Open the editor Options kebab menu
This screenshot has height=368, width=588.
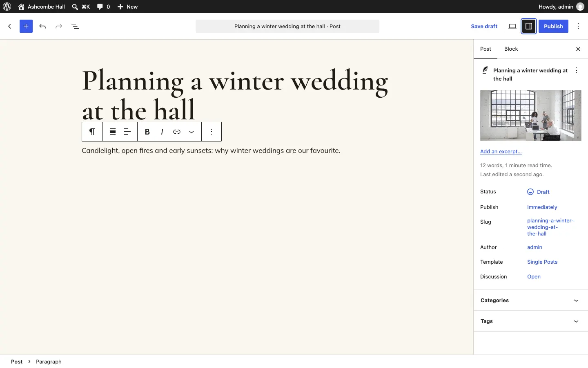578,26
